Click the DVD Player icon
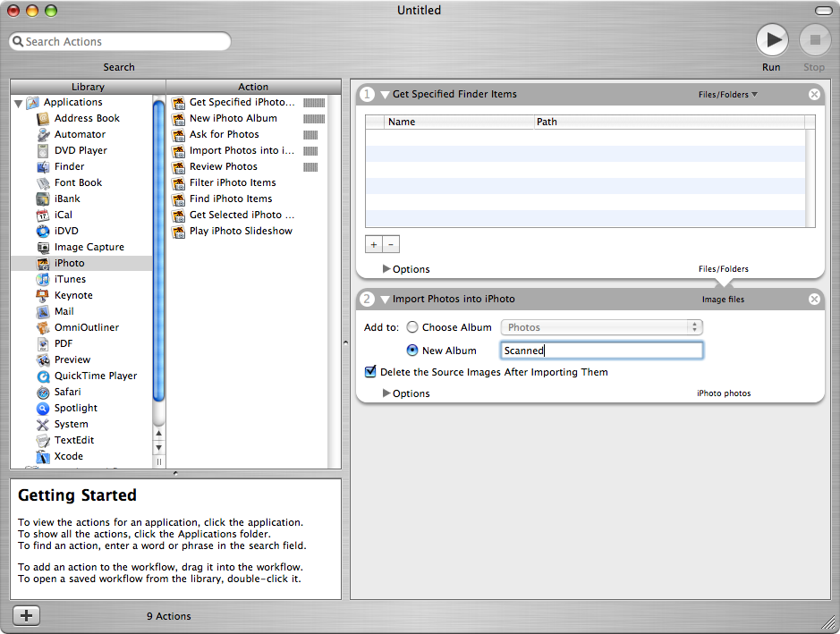This screenshot has height=634, width=840. pos(43,150)
